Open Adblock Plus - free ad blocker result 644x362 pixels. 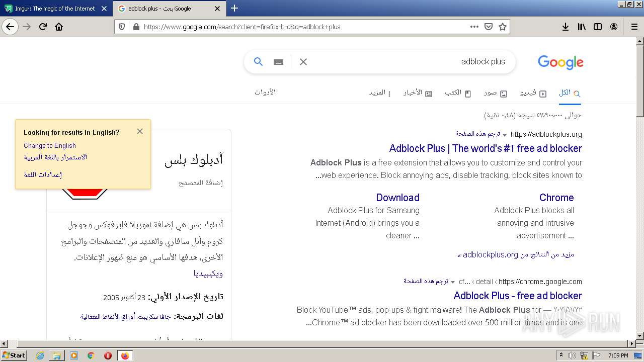518,296
